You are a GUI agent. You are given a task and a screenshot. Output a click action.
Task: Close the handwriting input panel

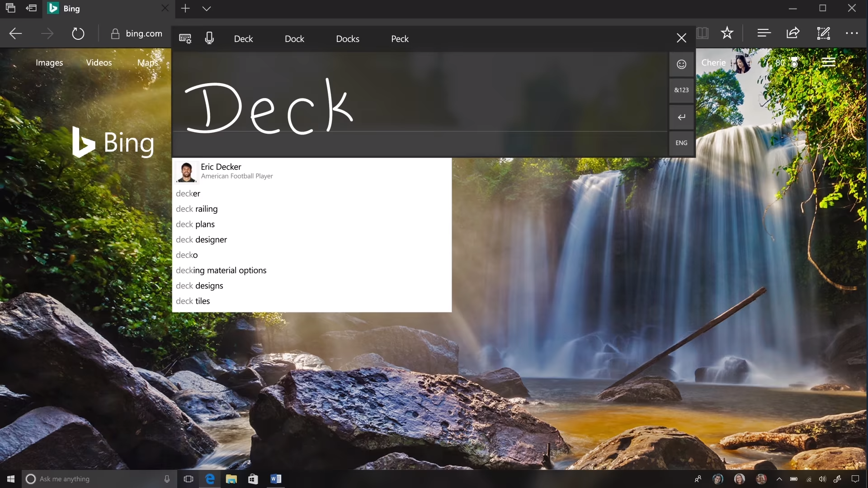pyautogui.click(x=681, y=38)
